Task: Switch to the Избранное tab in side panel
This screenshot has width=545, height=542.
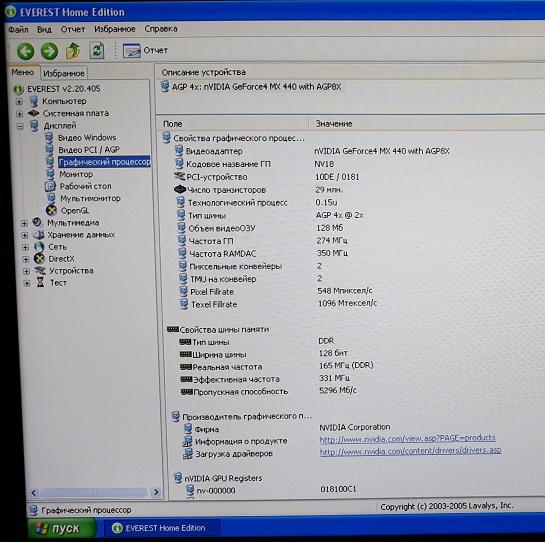Action: tap(64, 73)
